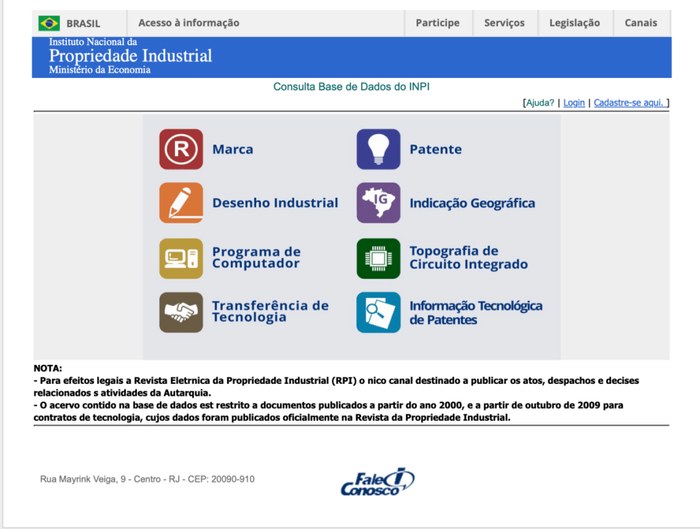The width and height of the screenshot is (700, 529).
Task: Click the NOTA: heading text
Action: pyautogui.click(x=48, y=368)
